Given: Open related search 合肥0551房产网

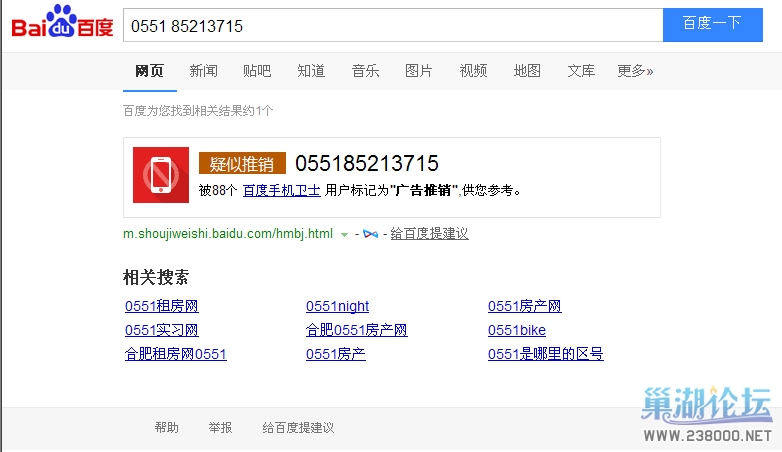Looking at the screenshot, I should [x=357, y=330].
